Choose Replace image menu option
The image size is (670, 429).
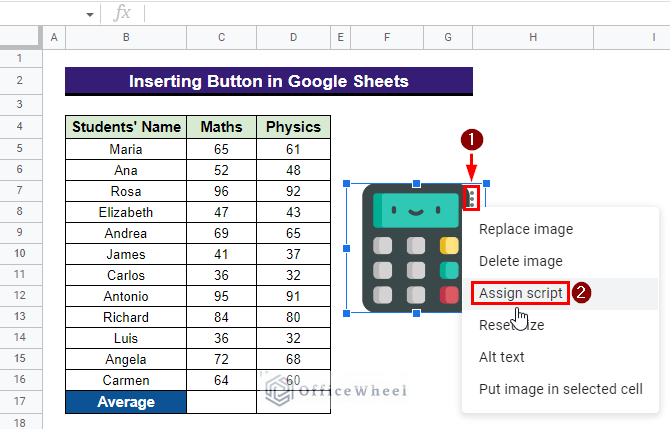[x=526, y=229]
